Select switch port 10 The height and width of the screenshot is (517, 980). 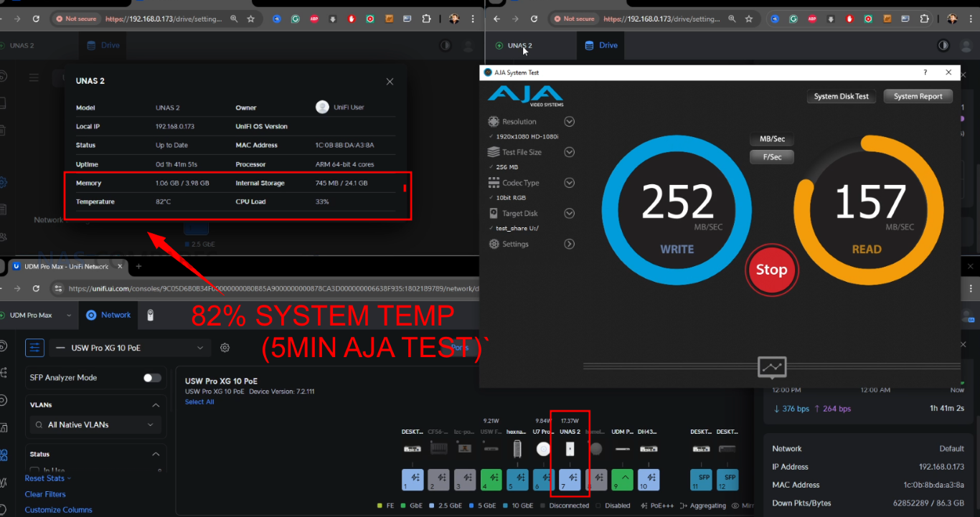point(649,479)
